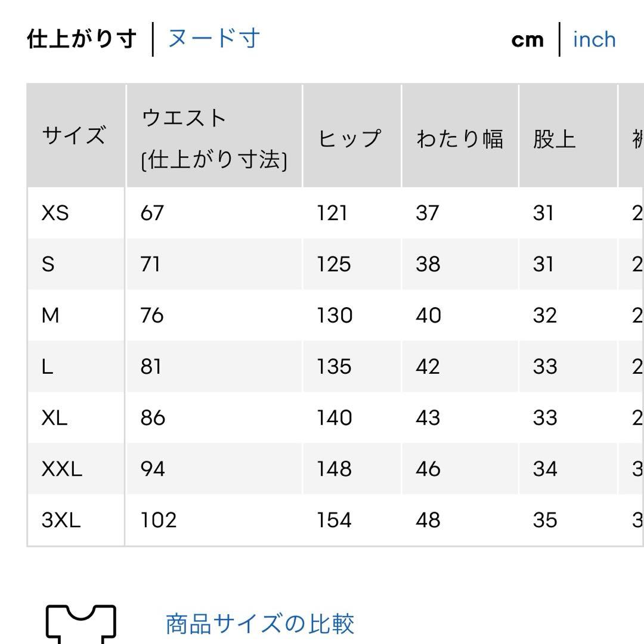Select the 3XL size row label

tap(61, 521)
